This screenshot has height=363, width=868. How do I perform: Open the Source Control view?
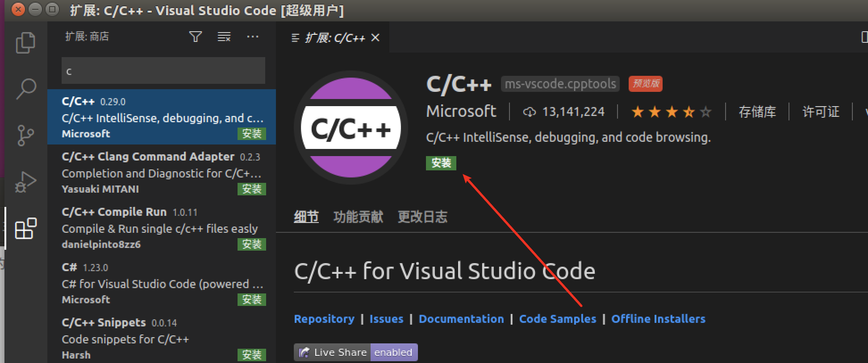point(25,135)
